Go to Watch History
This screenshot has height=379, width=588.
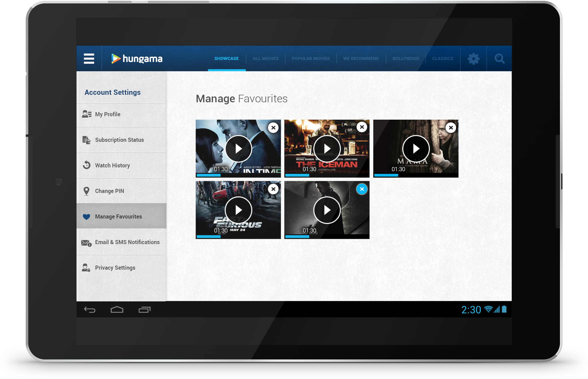(112, 165)
